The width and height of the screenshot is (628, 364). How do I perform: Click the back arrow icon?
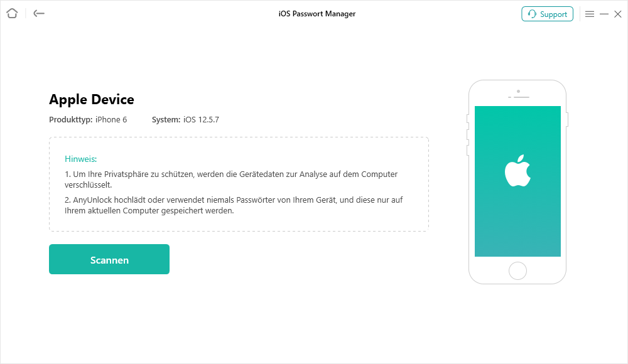[39, 14]
